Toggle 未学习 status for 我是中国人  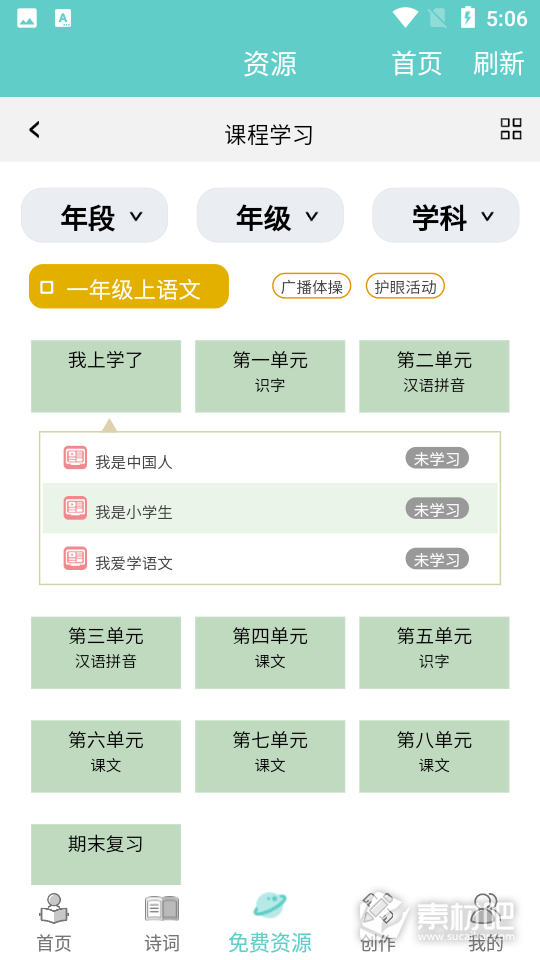point(437,459)
